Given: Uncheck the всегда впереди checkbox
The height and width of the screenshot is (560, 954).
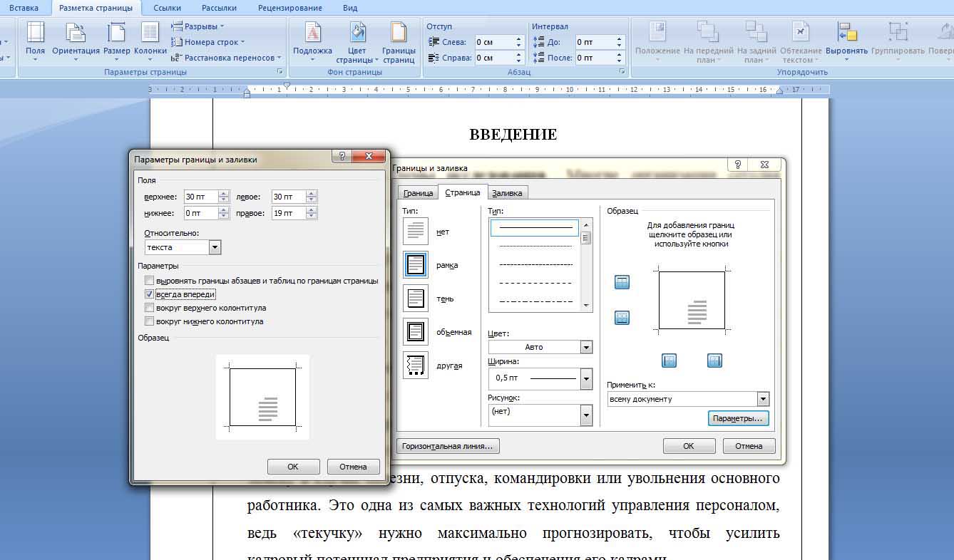Looking at the screenshot, I should click(x=149, y=294).
